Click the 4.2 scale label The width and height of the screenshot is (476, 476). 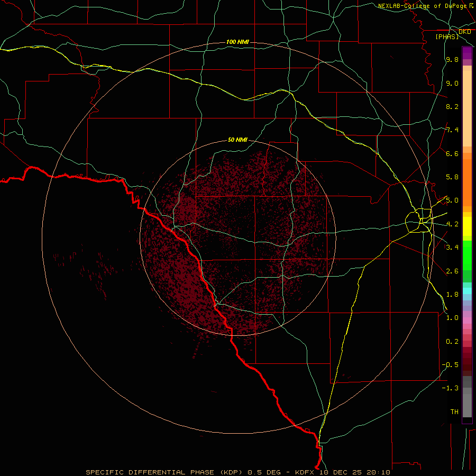(x=452, y=224)
